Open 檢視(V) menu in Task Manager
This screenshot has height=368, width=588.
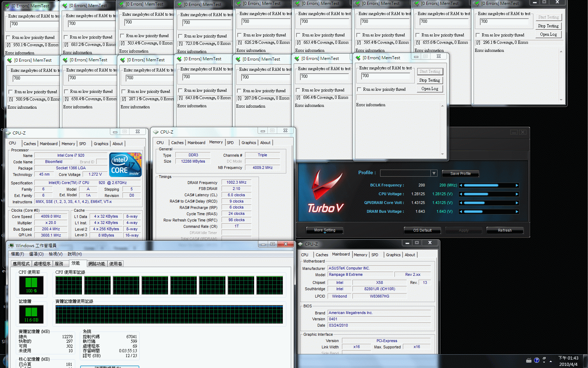point(56,254)
